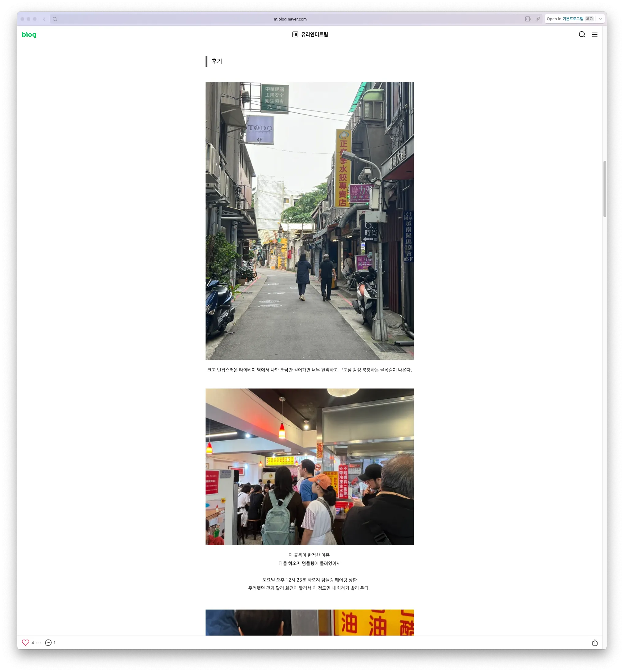Open the comments speech bubble icon
This screenshot has width=624, height=672.
pos(48,643)
